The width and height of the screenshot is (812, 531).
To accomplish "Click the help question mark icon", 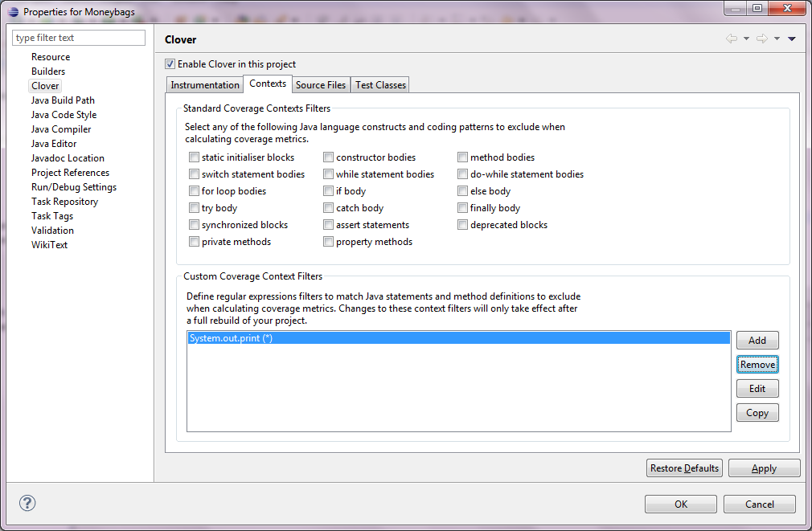I will click(x=27, y=504).
